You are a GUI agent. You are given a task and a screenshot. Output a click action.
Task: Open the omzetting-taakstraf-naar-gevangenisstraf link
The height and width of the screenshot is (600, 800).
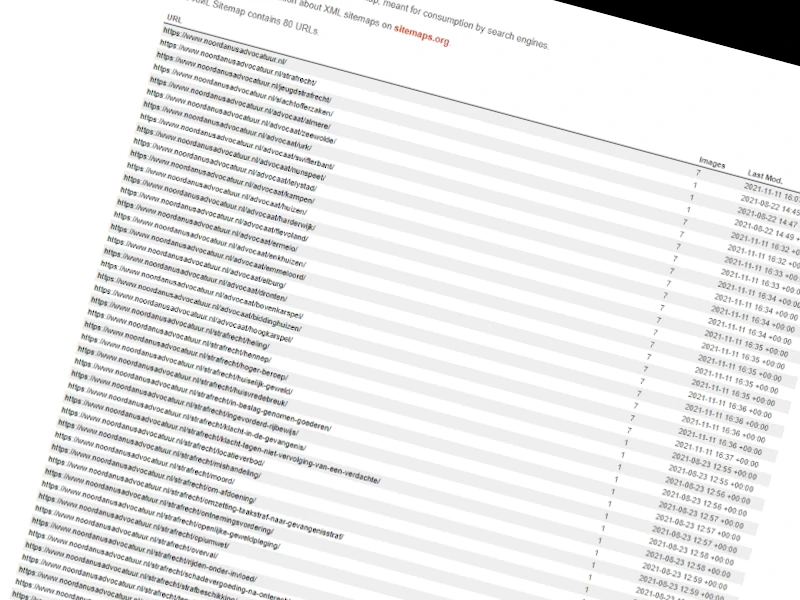pos(194,497)
